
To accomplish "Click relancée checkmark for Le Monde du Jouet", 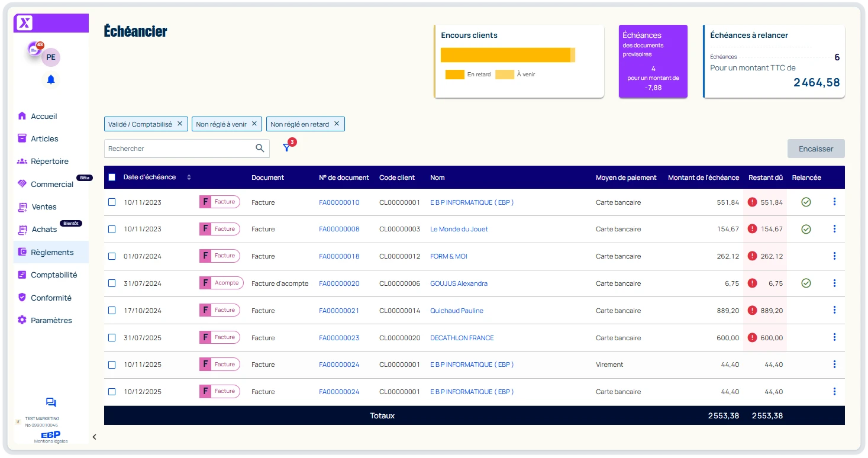I will click(806, 229).
